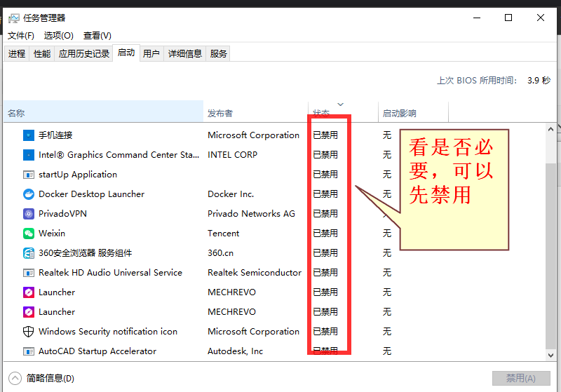
Task: Click the Realtek HD Audio Universal Service icon
Action: tap(29, 273)
